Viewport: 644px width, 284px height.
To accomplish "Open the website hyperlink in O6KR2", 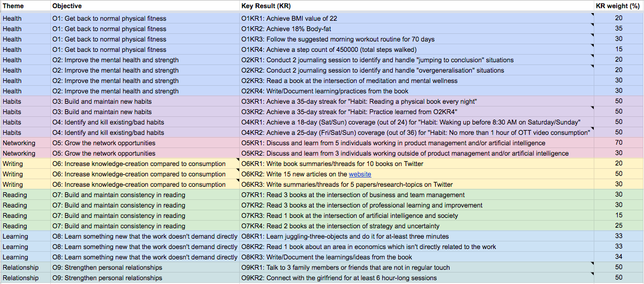I will coord(360,174).
